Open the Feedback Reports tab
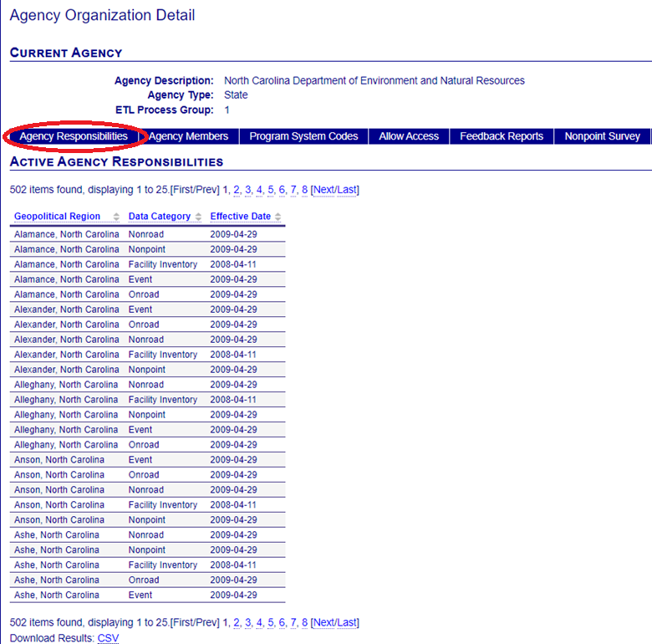652x644 pixels. pyautogui.click(x=502, y=136)
